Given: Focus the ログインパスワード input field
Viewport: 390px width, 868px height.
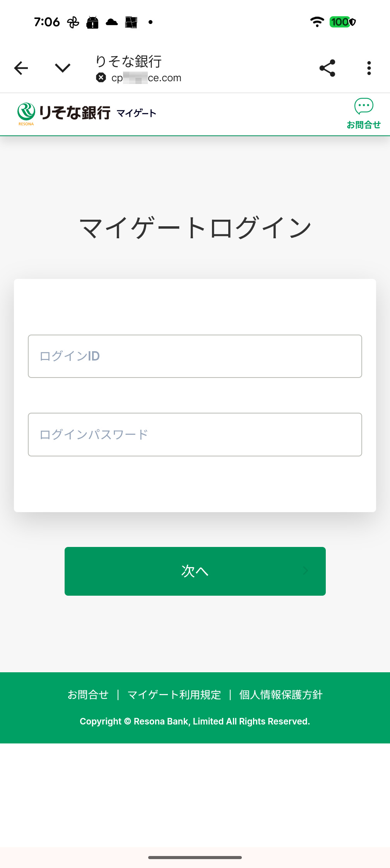Looking at the screenshot, I should (195, 434).
